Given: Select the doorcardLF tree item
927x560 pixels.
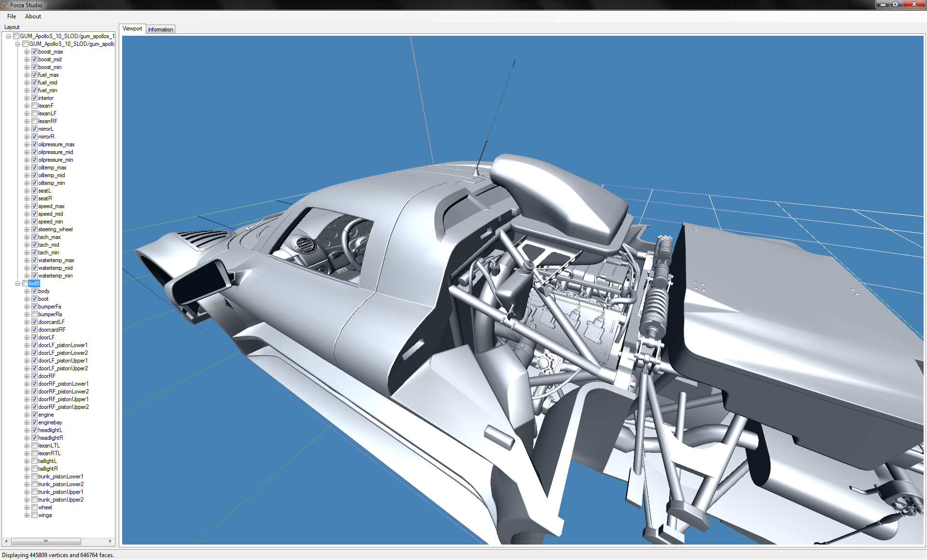Looking at the screenshot, I should point(51,322).
